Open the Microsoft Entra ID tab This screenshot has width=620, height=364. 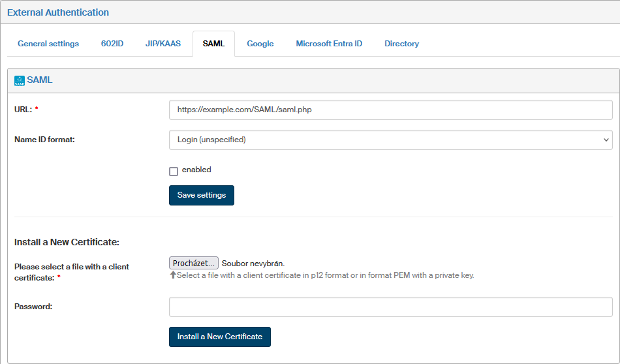tap(329, 44)
